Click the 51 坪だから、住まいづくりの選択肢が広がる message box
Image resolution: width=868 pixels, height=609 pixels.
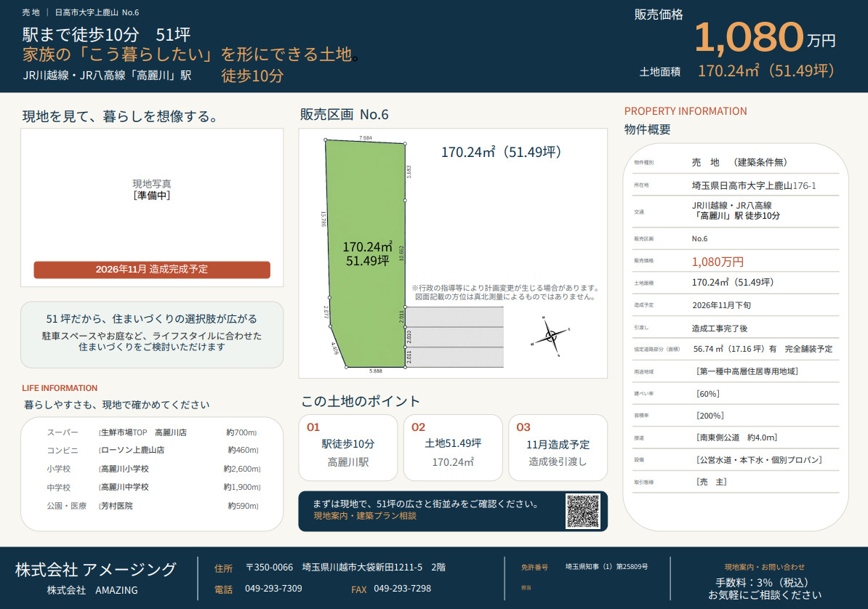tap(152, 335)
